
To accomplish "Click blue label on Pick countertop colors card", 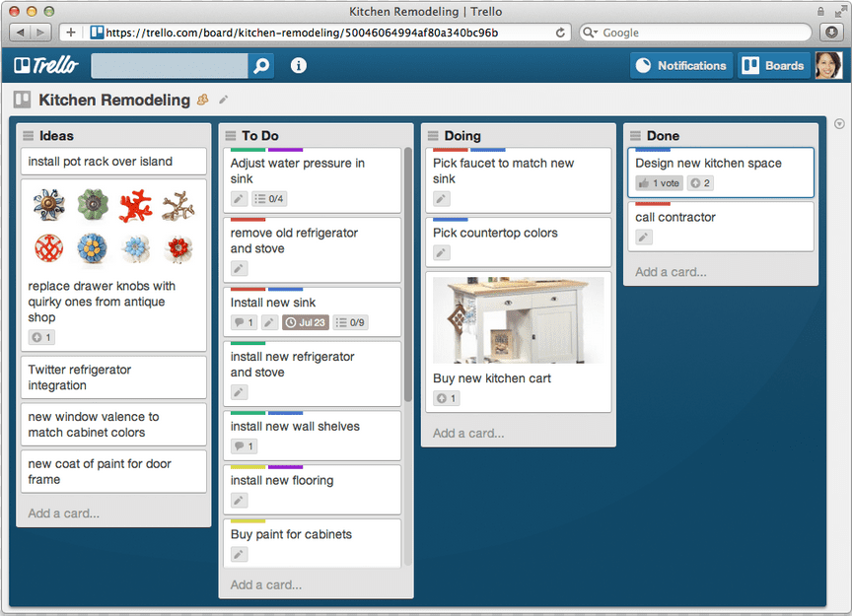I will 451,220.
